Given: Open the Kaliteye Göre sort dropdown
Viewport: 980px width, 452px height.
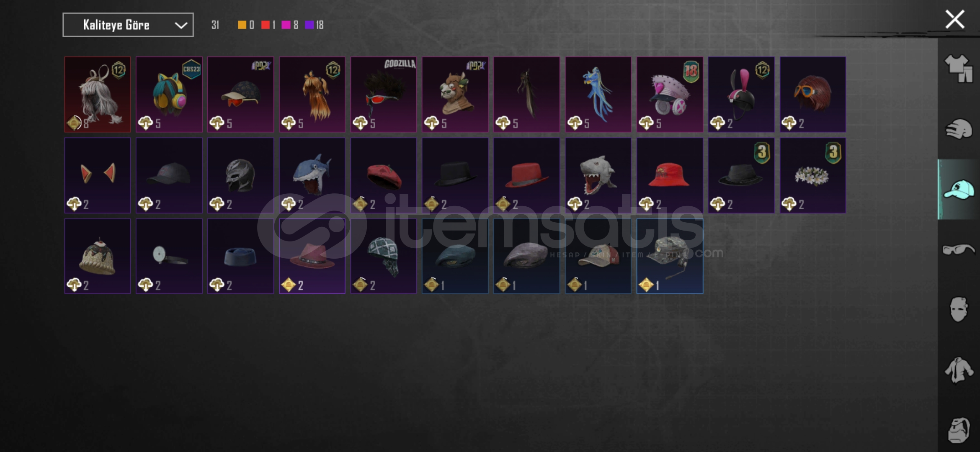Looking at the screenshot, I should point(128,25).
